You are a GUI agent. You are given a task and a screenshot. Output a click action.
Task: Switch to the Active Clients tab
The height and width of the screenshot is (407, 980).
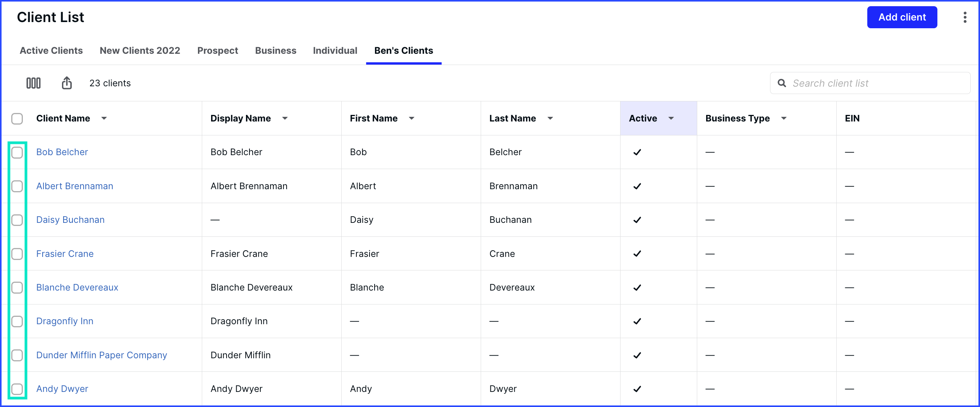(51, 51)
